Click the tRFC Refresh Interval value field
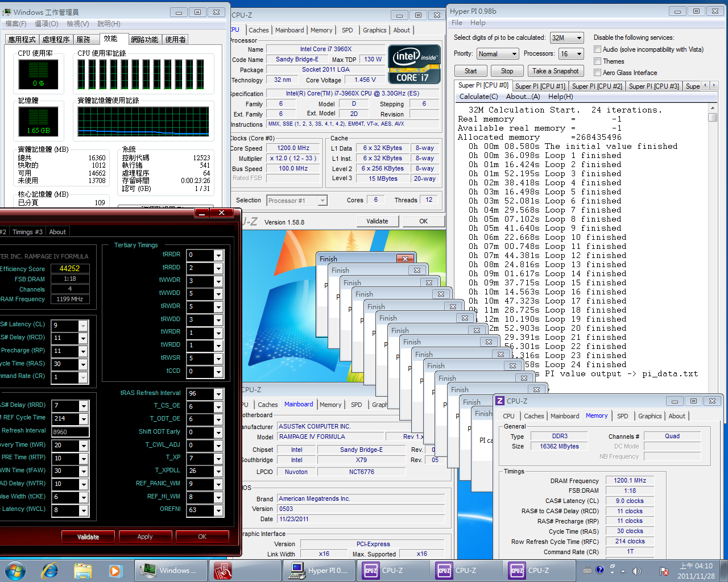Screen dimensions: 728x582 point(70,432)
